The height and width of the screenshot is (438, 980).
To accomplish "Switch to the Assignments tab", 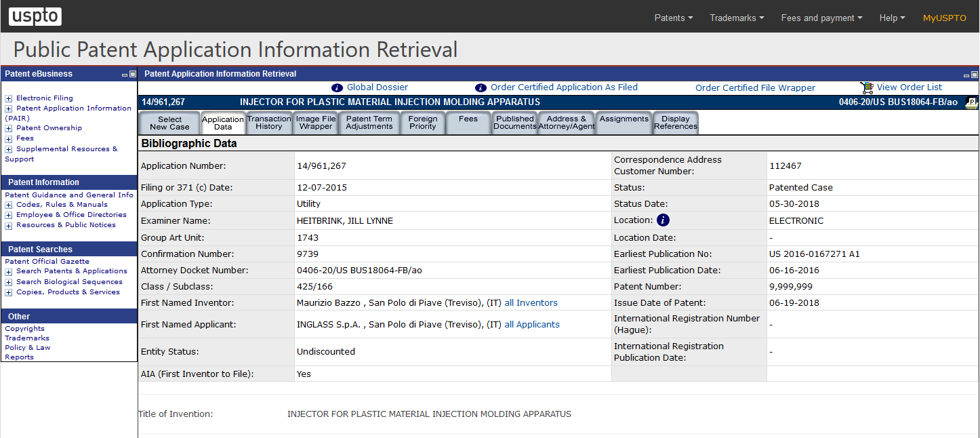I will pos(623,119).
